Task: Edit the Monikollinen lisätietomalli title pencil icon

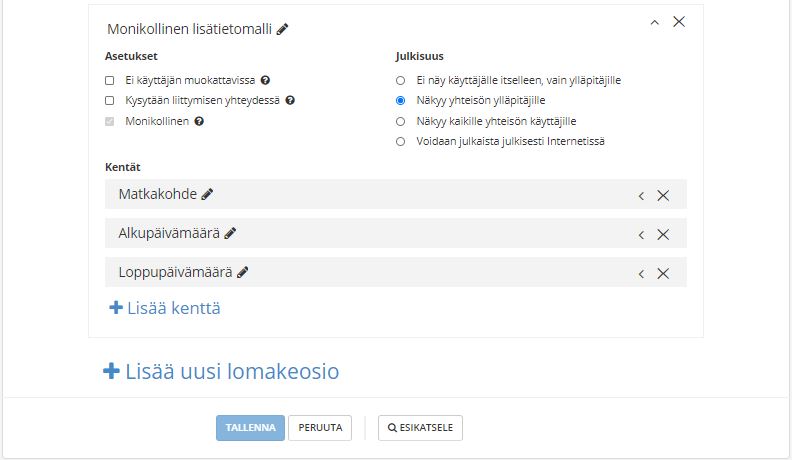Action: click(283, 29)
